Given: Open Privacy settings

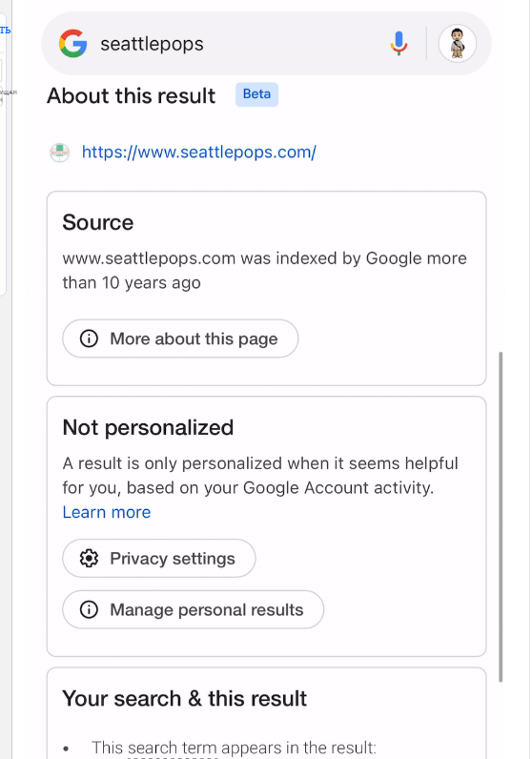Looking at the screenshot, I should coord(159,559).
